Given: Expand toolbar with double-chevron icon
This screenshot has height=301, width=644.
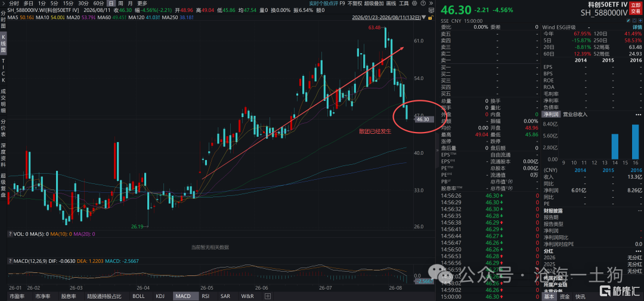Looking at the screenshot, I should point(431,4).
